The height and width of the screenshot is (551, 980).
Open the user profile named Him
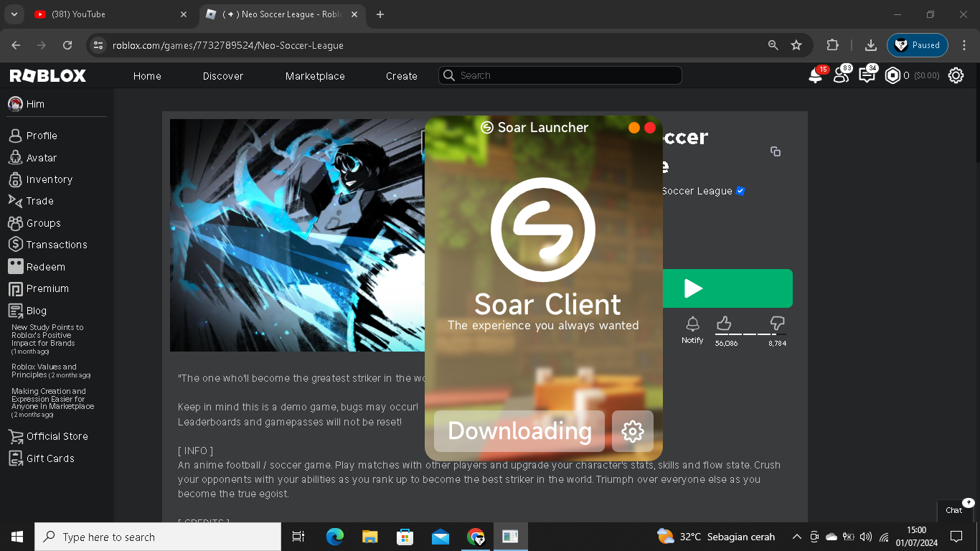pos(27,104)
